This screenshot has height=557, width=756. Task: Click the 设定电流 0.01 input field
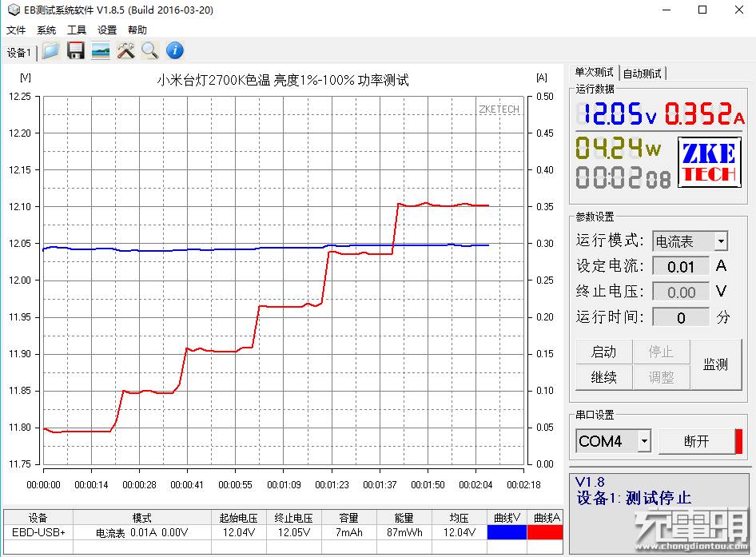click(681, 266)
